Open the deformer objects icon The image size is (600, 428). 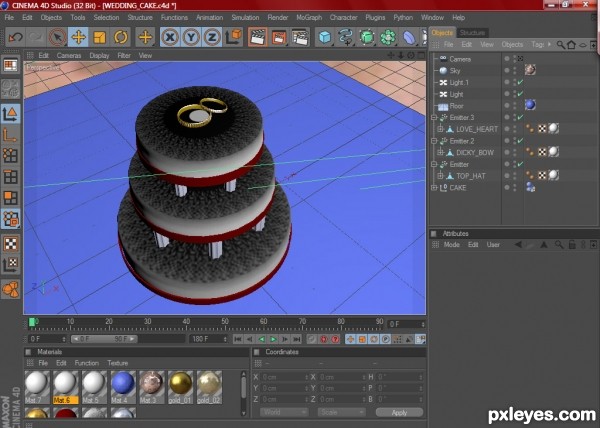click(x=409, y=37)
